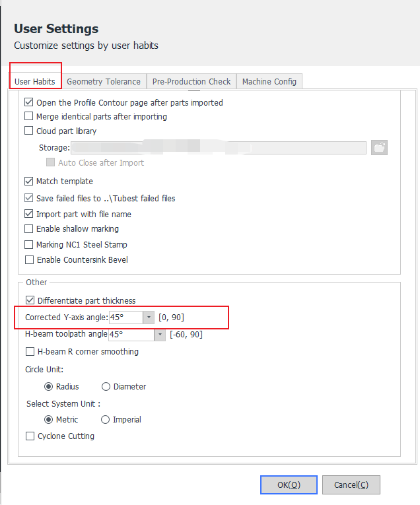The image size is (420, 505).
Task: Toggle Cloud part library checkbox
Action: pos(29,131)
